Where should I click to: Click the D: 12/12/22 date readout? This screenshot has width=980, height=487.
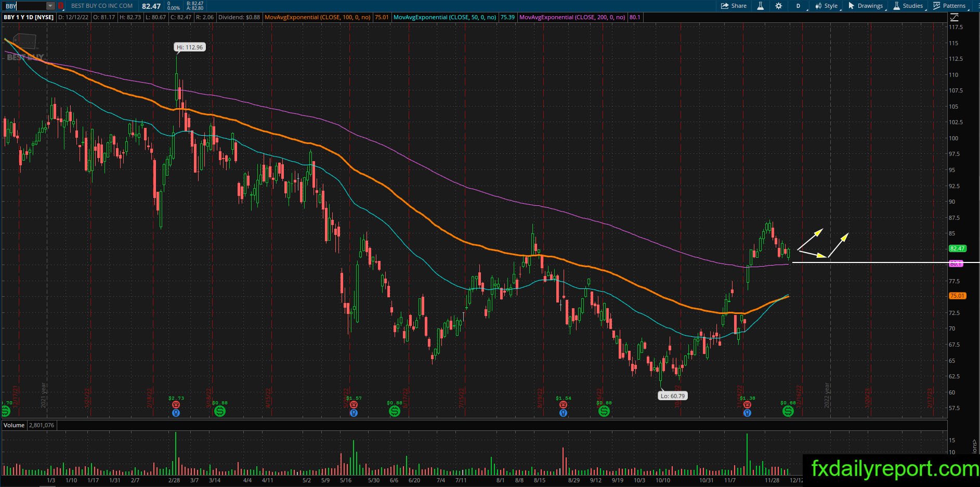click(73, 17)
